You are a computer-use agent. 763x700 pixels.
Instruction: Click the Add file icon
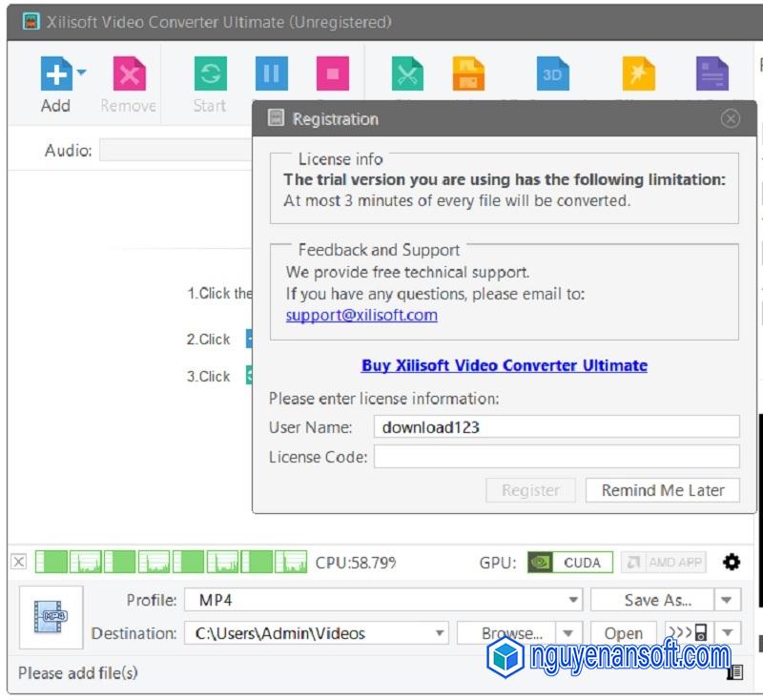56,73
